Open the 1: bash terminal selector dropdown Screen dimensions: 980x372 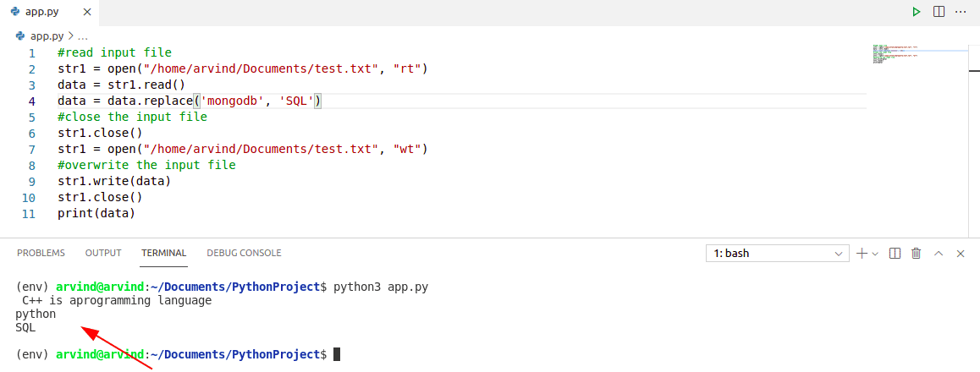pyautogui.click(x=778, y=254)
